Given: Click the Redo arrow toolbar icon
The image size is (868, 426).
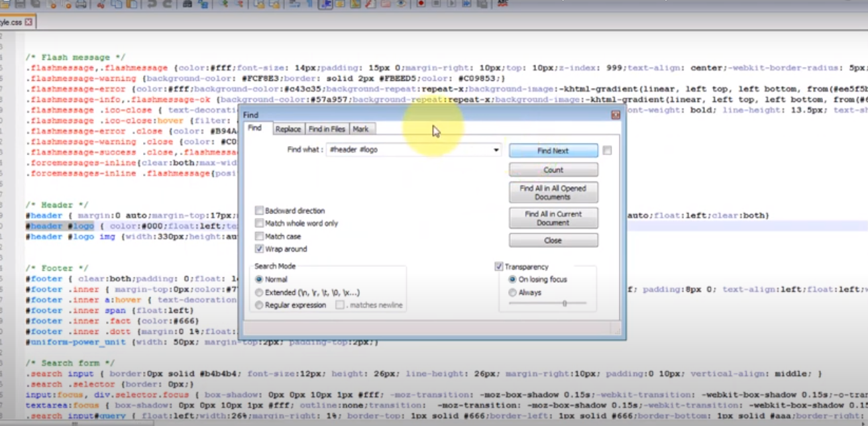Looking at the screenshot, I should coord(167,3).
